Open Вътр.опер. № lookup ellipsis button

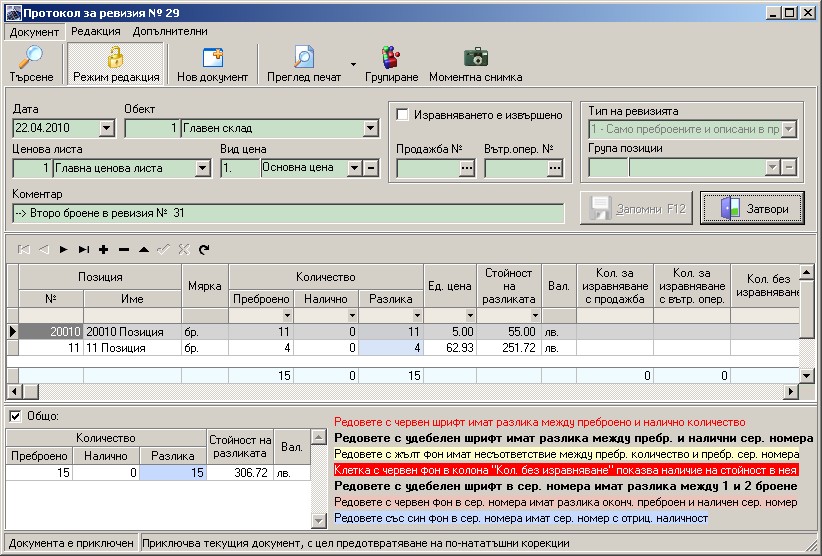[x=555, y=169]
